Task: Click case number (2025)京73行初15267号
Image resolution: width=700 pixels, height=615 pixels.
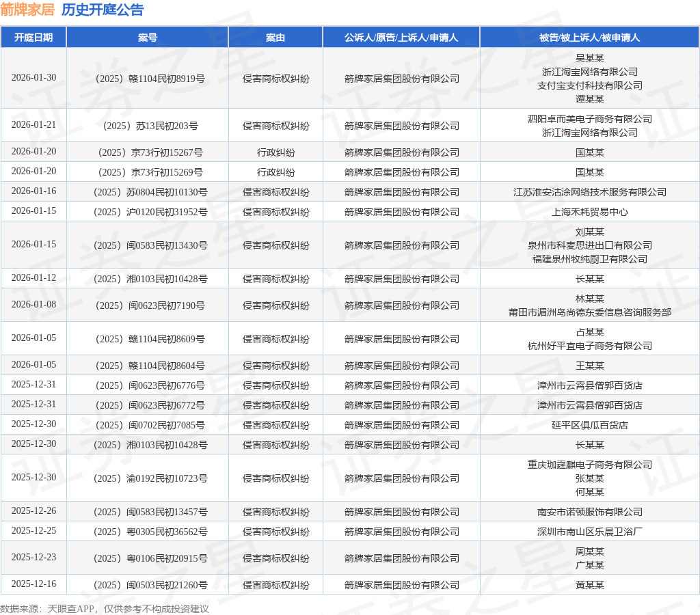Action: pos(150,152)
